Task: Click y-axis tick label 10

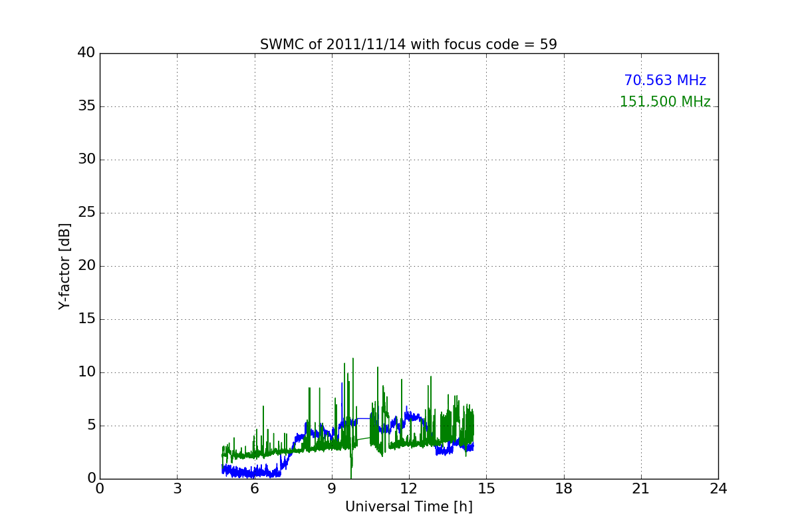Action: click(x=86, y=372)
